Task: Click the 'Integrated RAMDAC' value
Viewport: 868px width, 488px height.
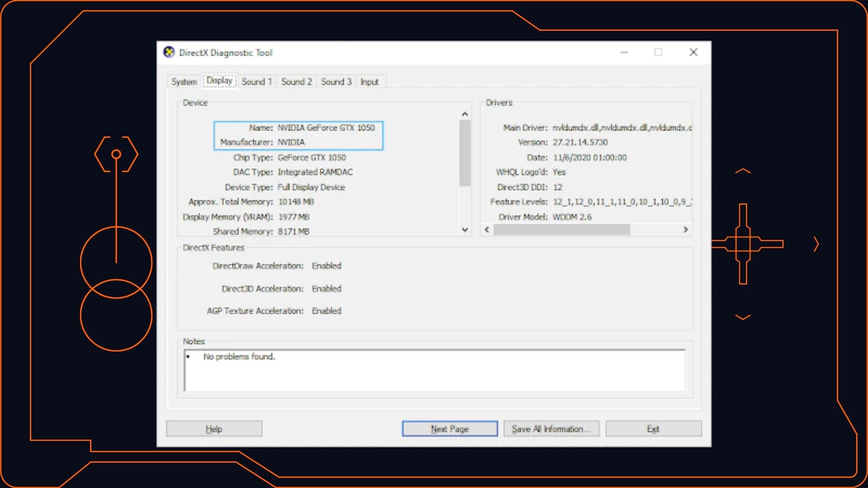Action: 315,172
